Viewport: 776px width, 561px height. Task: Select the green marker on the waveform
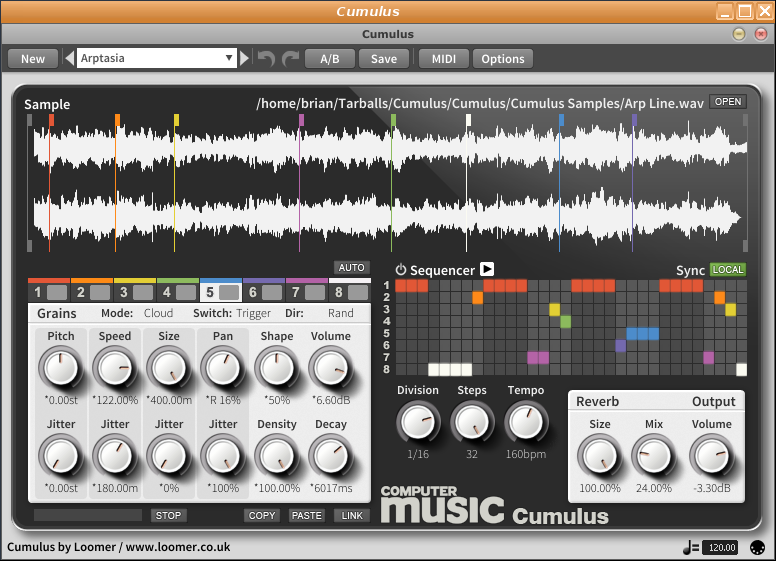tap(393, 119)
